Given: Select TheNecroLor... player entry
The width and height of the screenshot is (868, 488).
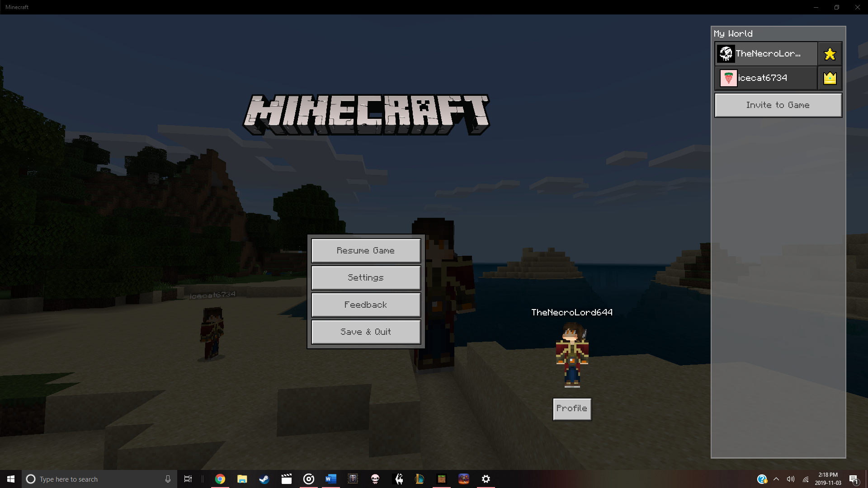Looking at the screenshot, I should pyautogui.click(x=766, y=54).
